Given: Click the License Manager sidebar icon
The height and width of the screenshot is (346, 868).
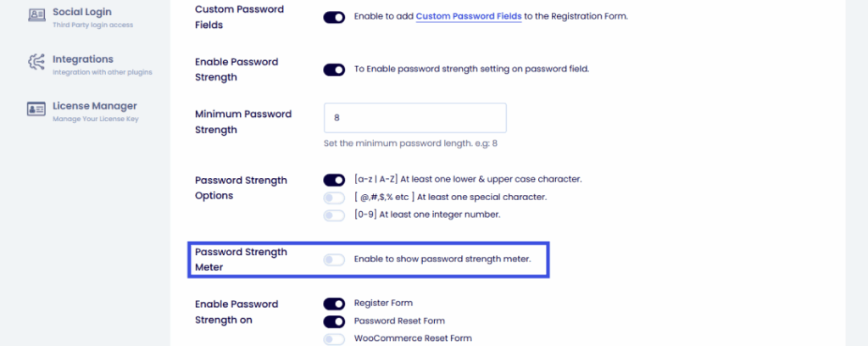Looking at the screenshot, I should 36,109.
